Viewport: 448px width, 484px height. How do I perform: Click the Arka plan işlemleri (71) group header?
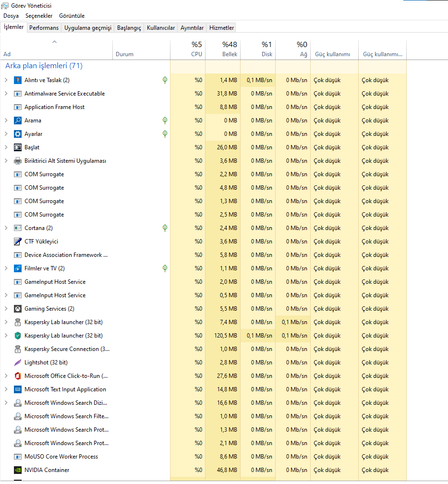(x=44, y=66)
